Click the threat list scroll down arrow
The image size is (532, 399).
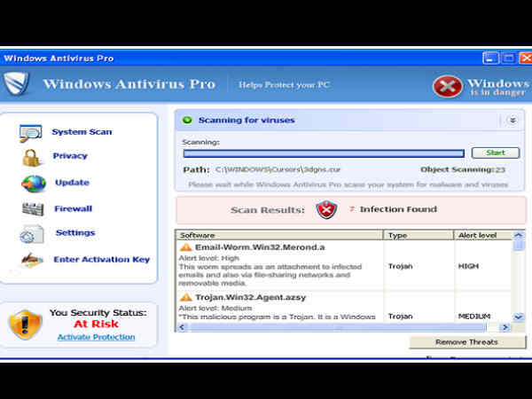518,317
